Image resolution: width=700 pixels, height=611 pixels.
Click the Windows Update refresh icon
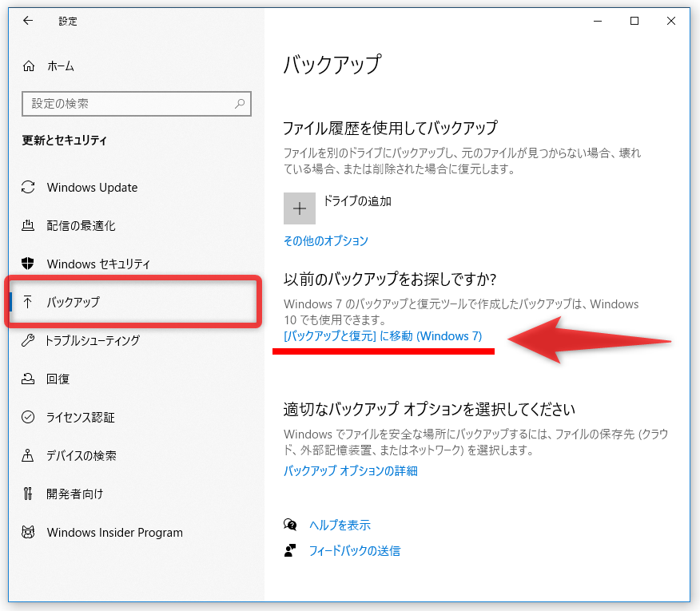click(28, 187)
